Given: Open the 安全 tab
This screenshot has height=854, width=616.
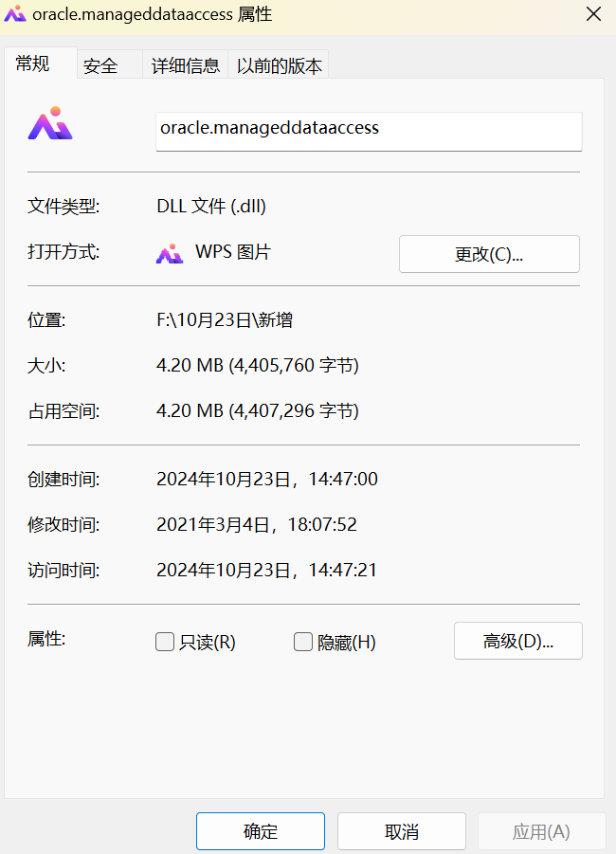Looking at the screenshot, I should click(x=100, y=65).
